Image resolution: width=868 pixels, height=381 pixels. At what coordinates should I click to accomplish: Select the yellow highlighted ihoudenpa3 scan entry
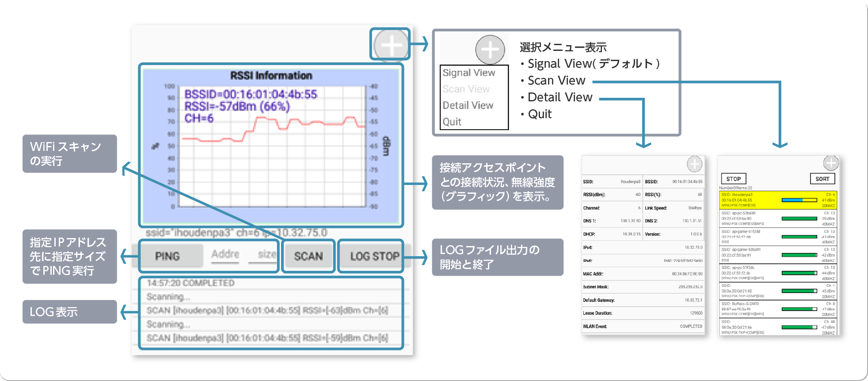pyautogui.click(x=777, y=200)
